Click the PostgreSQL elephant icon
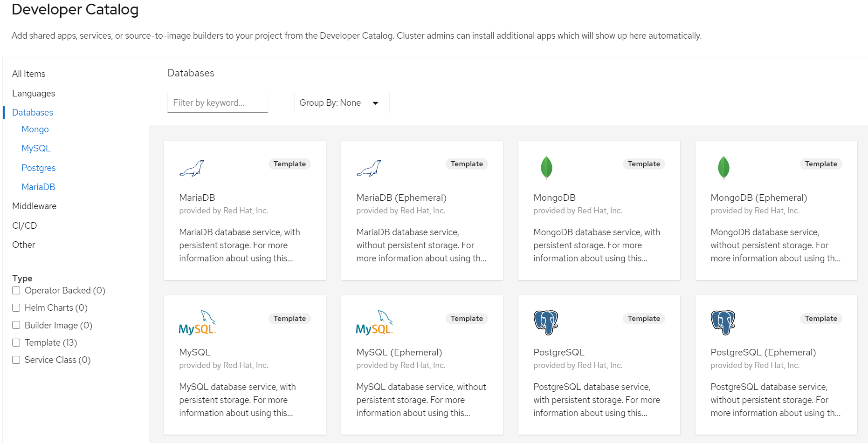 [x=546, y=323]
